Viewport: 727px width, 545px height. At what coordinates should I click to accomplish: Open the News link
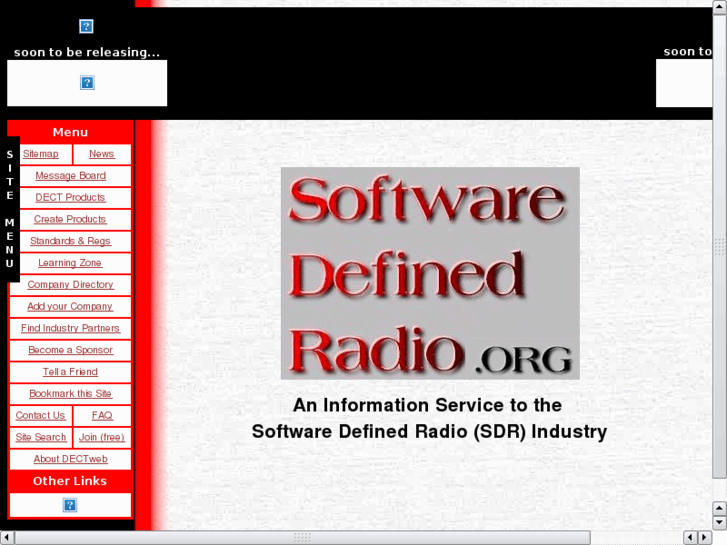102,154
